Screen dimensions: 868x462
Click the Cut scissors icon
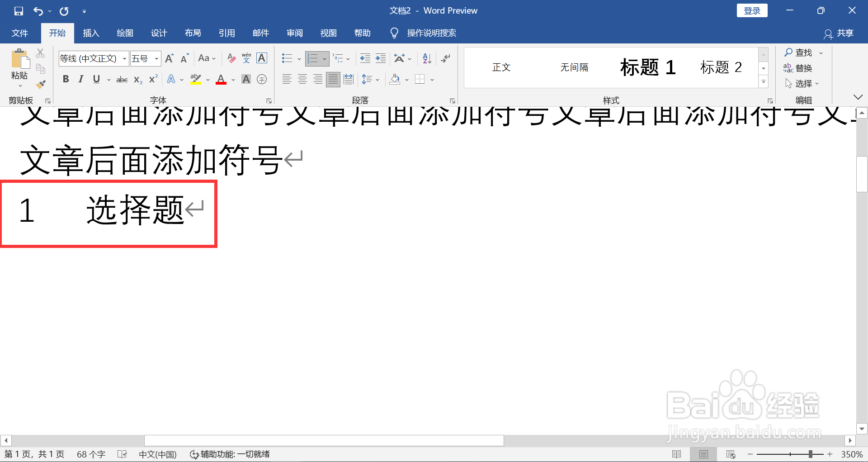41,53
